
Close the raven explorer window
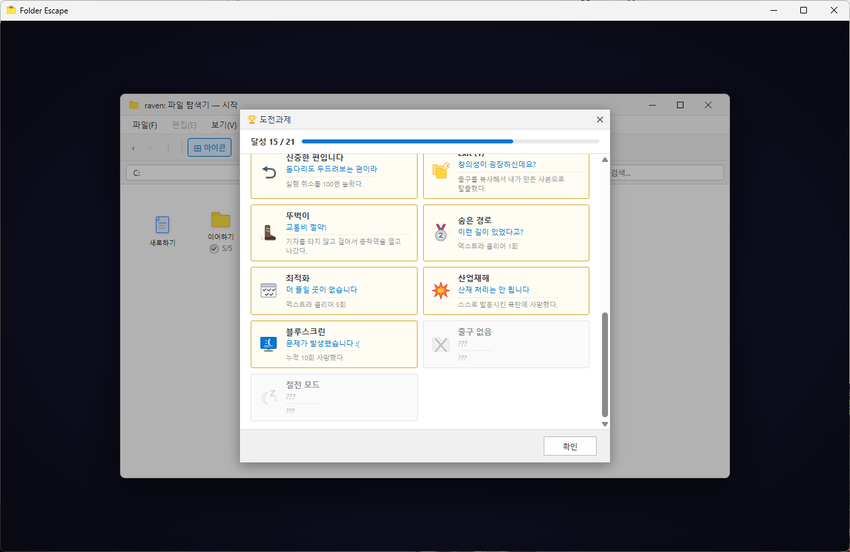pos(708,105)
